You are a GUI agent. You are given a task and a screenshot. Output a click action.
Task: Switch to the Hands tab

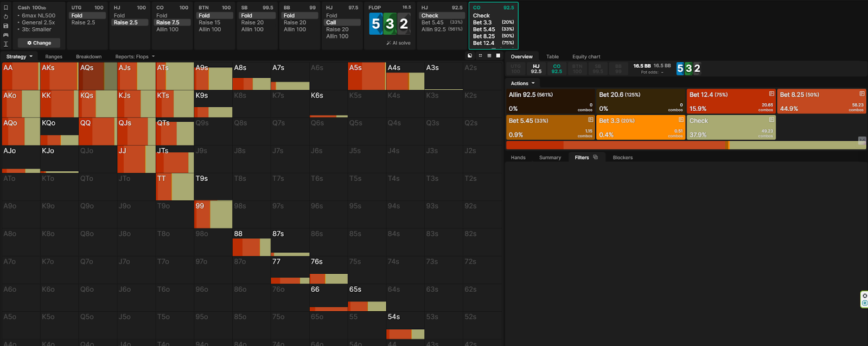[x=518, y=158]
